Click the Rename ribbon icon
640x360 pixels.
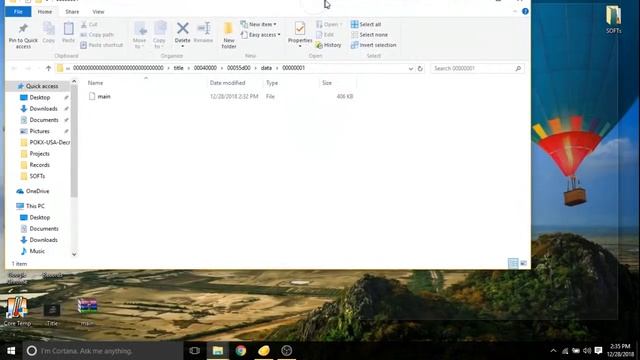pyautogui.click(x=203, y=33)
